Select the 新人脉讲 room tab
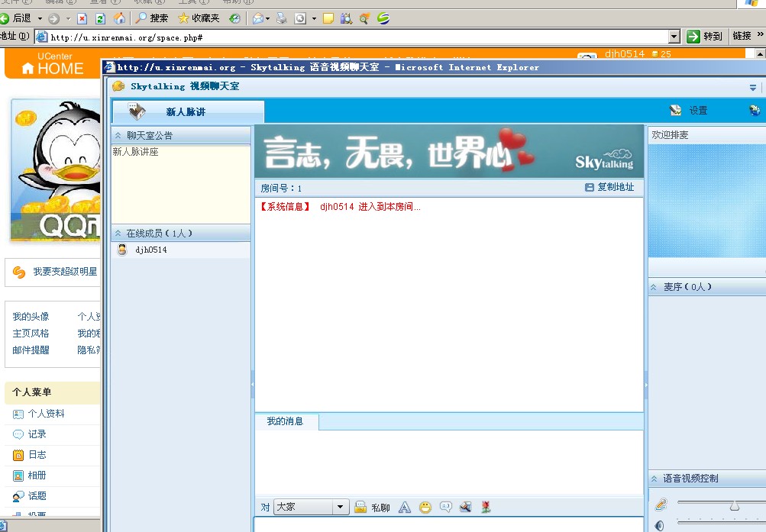Screen dimensions: 766x532 188,111
